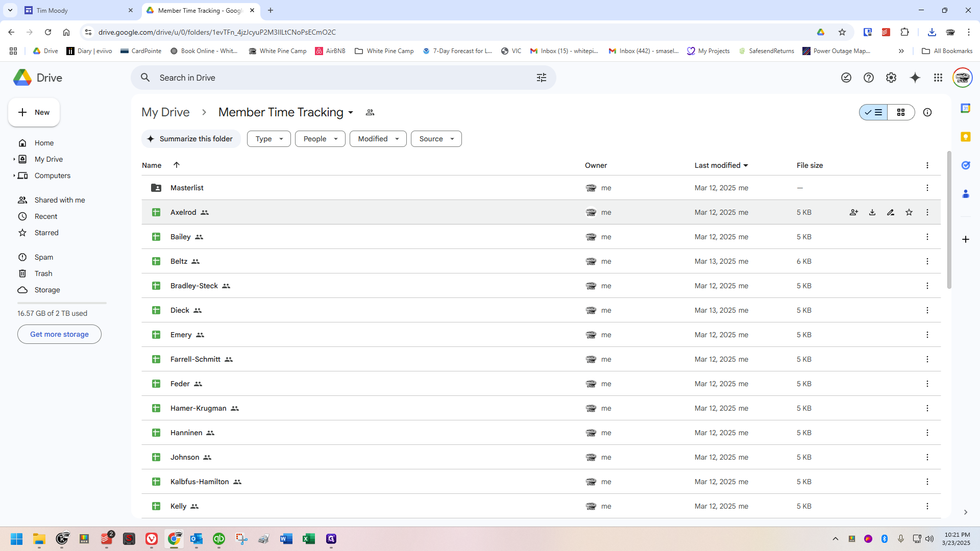Open File Explorer from taskbar

[x=39, y=539]
